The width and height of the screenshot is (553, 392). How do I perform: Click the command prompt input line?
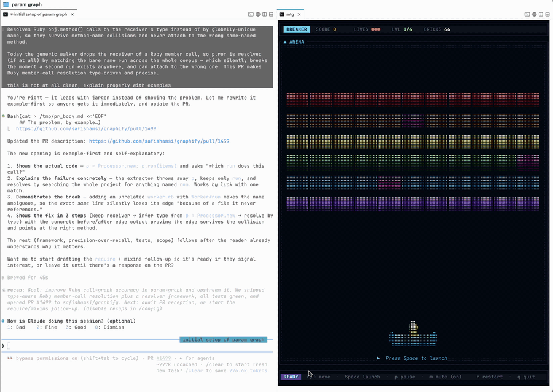click(x=138, y=346)
